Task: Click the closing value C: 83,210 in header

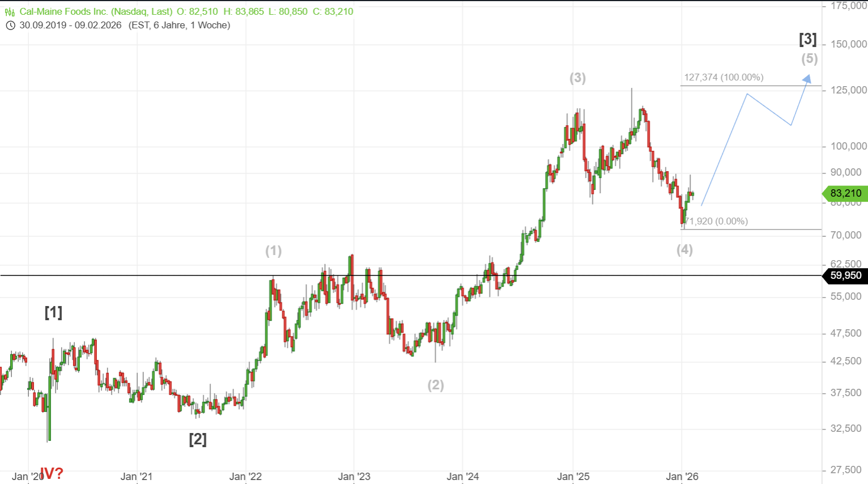Action: (x=333, y=11)
